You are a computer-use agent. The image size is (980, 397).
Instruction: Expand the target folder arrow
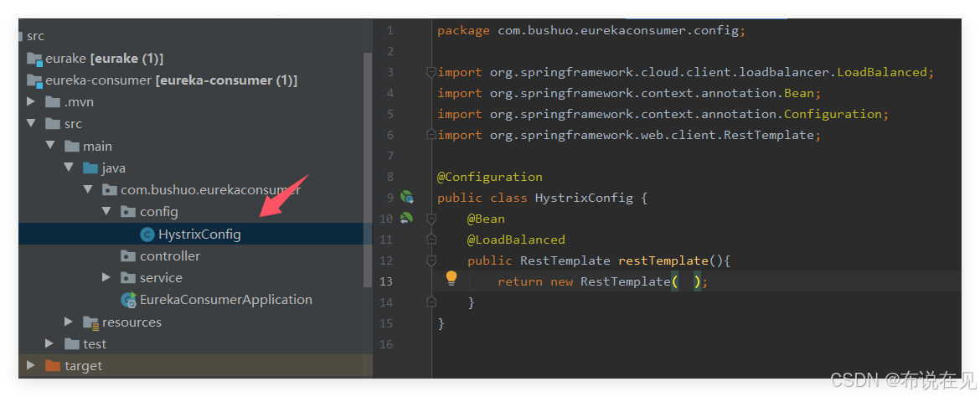tap(31, 365)
